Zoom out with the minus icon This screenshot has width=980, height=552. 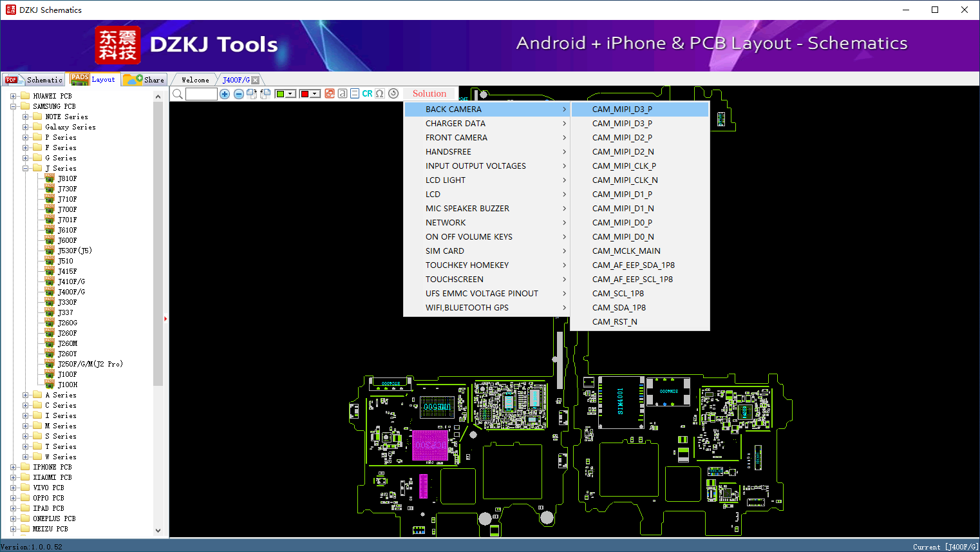tap(238, 94)
